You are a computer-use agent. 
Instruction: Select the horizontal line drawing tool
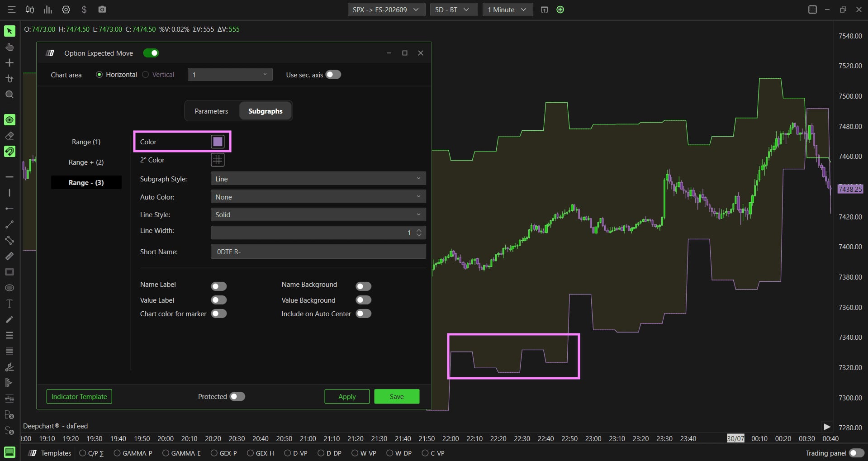tap(9, 176)
